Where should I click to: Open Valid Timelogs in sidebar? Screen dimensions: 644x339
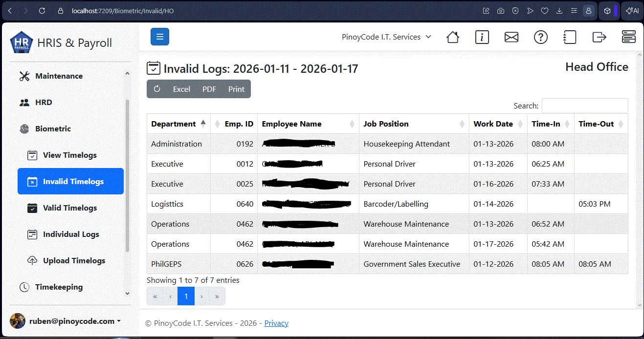70,208
